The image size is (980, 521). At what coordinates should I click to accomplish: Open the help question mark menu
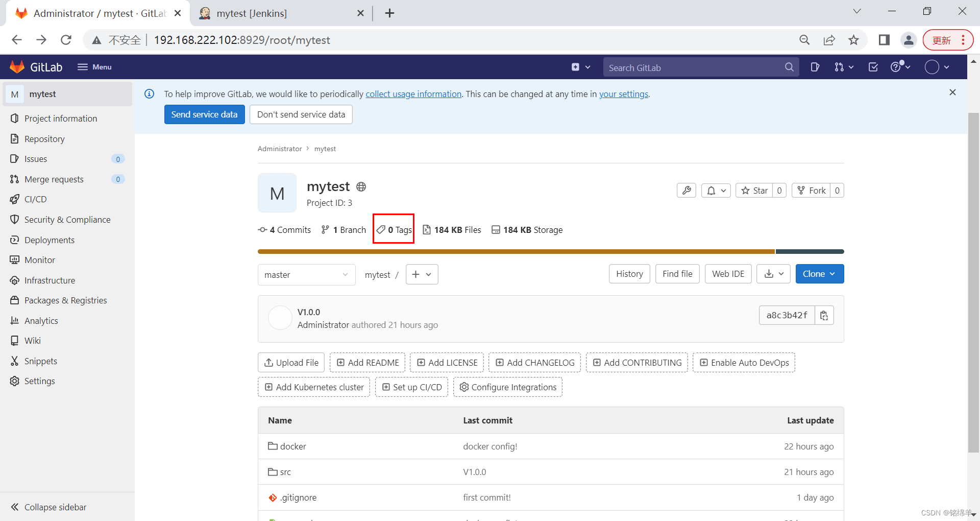point(900,67)
